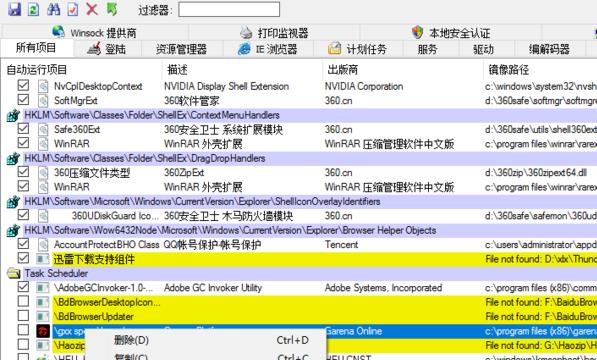
Task: Open the Winsock 提供商 tab
Action: click(x=95, y=32)
